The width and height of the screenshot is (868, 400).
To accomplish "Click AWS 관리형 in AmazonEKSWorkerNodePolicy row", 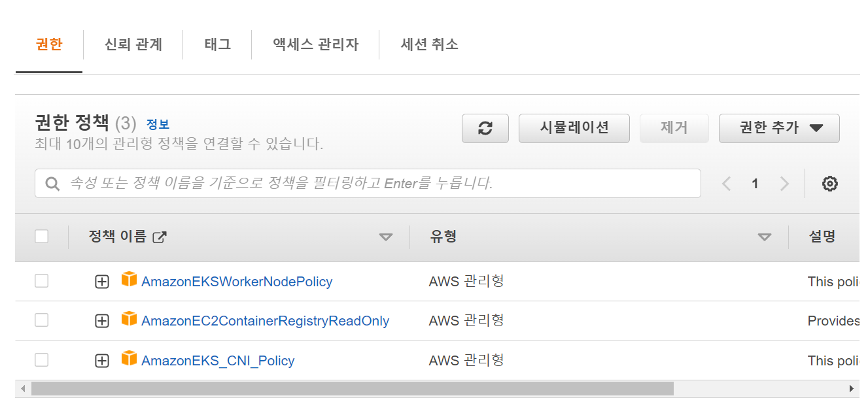I will coord(466,281).
